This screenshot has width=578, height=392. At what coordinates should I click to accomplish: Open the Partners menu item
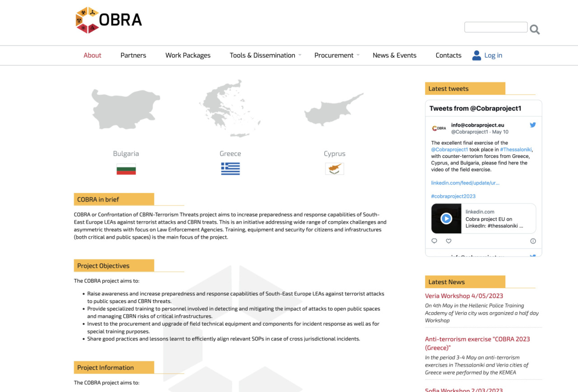[x=133, y=55]
